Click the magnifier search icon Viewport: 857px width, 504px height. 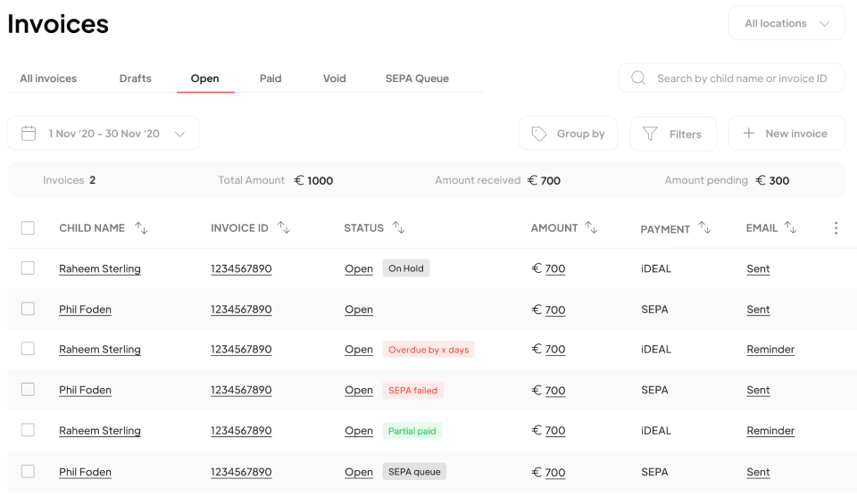(638, 78)
